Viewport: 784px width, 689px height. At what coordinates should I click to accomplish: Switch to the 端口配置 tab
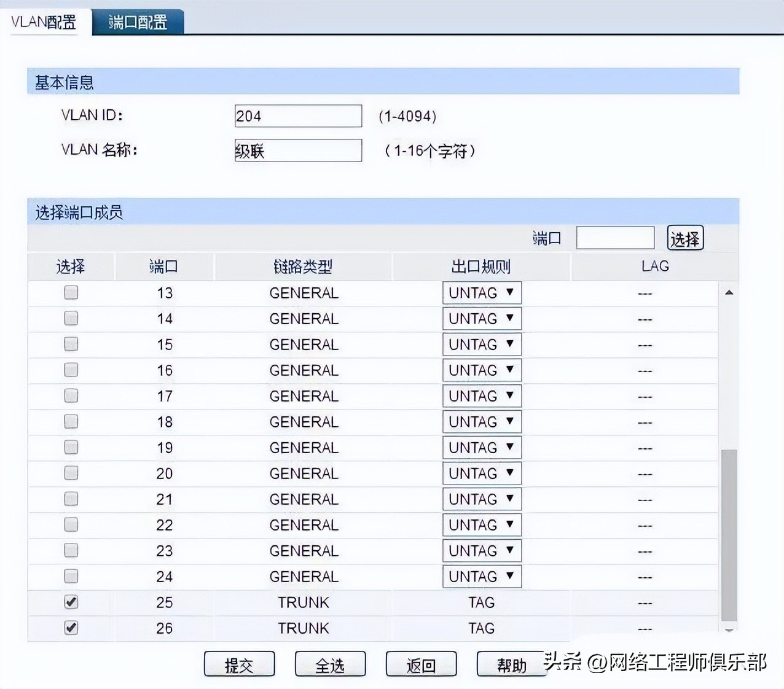click(137, 20)
